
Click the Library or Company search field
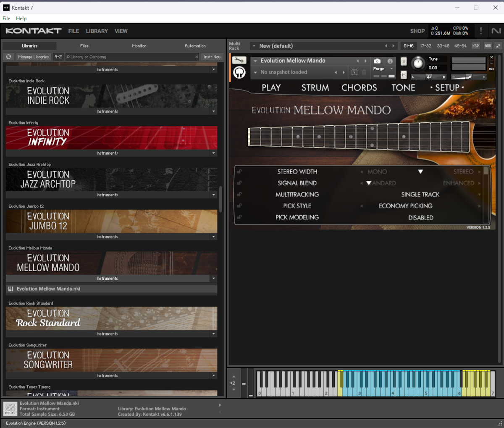point(132,57)
